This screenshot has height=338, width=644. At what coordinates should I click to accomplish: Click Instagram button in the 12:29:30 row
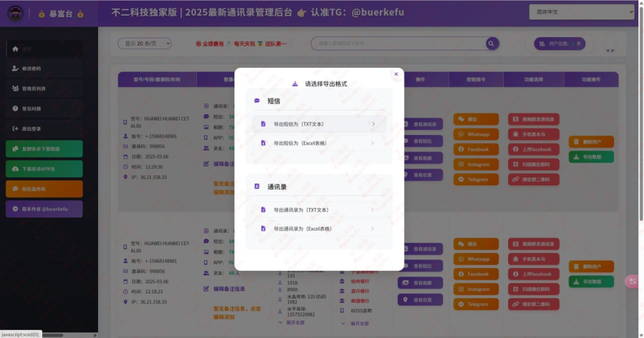click(476, 165)
